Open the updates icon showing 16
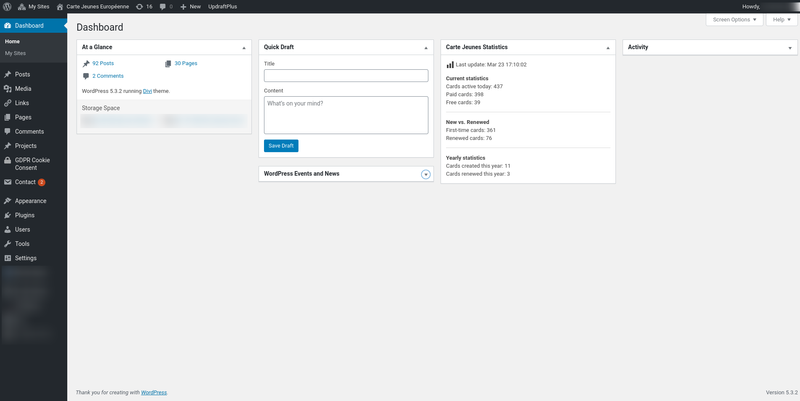Screen dimensions: 800x401 coord(139,7)
